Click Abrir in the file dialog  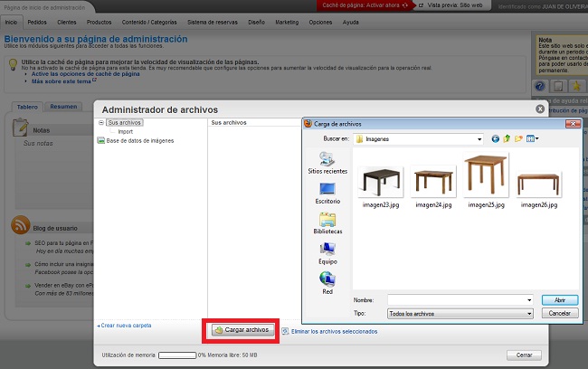point(560,300)
